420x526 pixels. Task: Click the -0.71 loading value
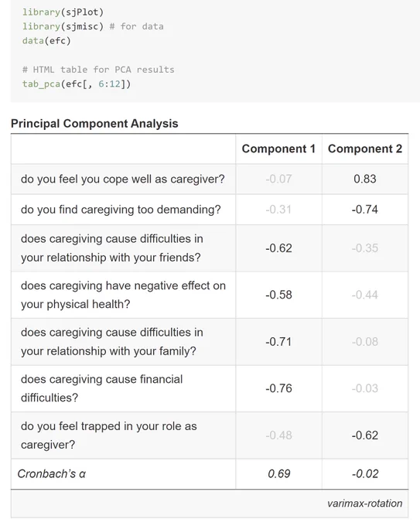tap(278, 341)
